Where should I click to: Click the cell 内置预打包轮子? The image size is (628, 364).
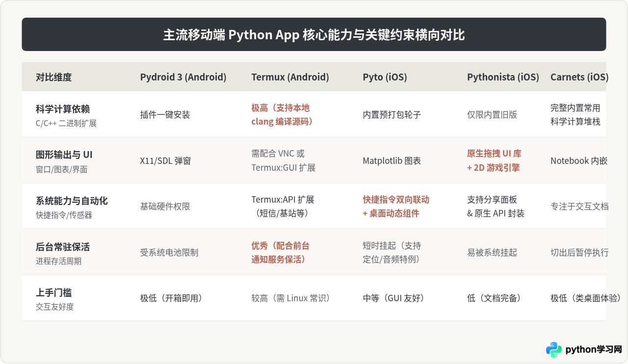click(392, 115)
